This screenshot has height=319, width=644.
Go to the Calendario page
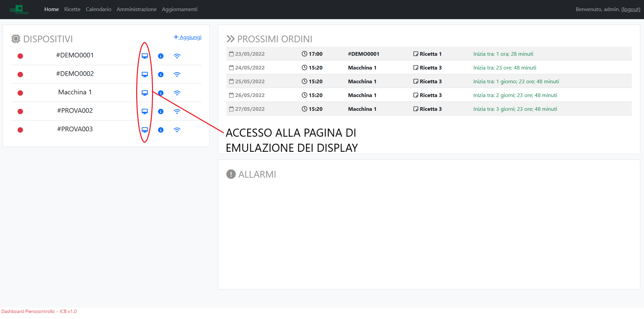tap(99, 9)
